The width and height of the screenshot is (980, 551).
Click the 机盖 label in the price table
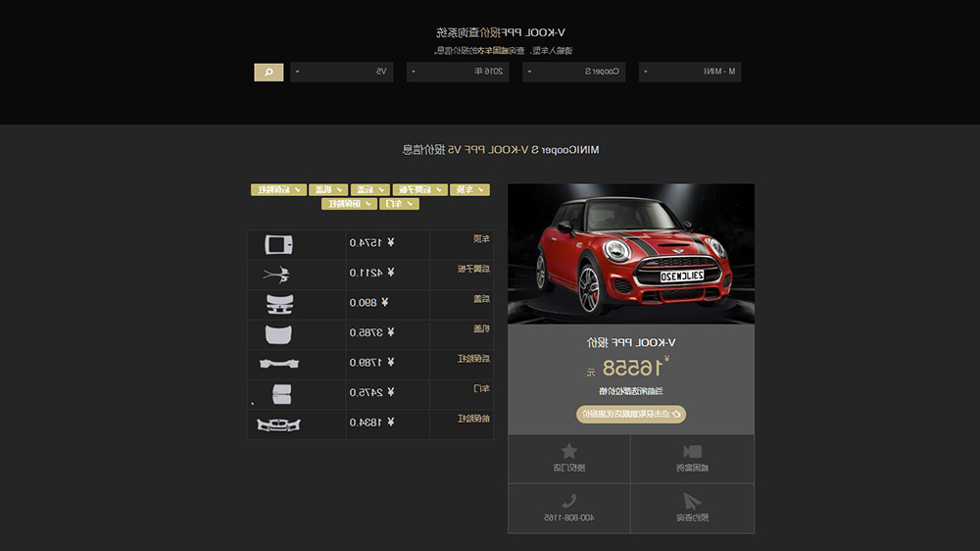pyautogui.click(x=481, y=329)
